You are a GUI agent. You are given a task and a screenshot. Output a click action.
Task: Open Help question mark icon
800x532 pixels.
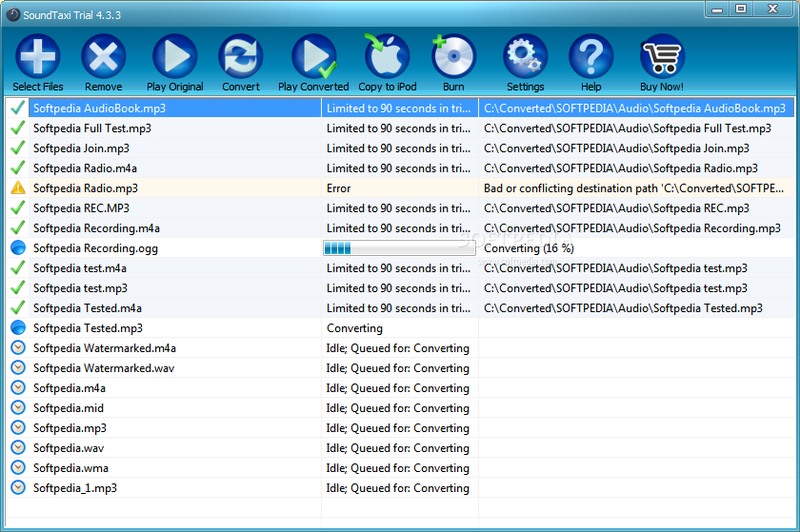pos(590,56)
